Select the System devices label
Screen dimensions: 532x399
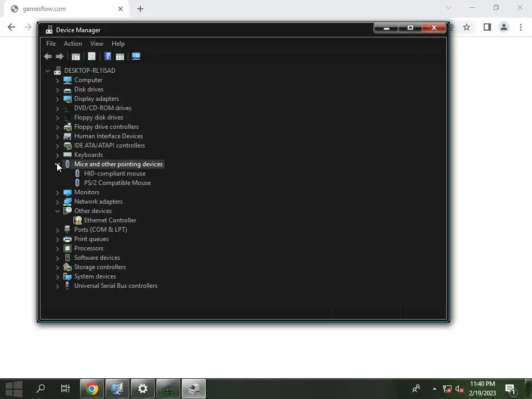pyautogui.click(x=95, y=276)
